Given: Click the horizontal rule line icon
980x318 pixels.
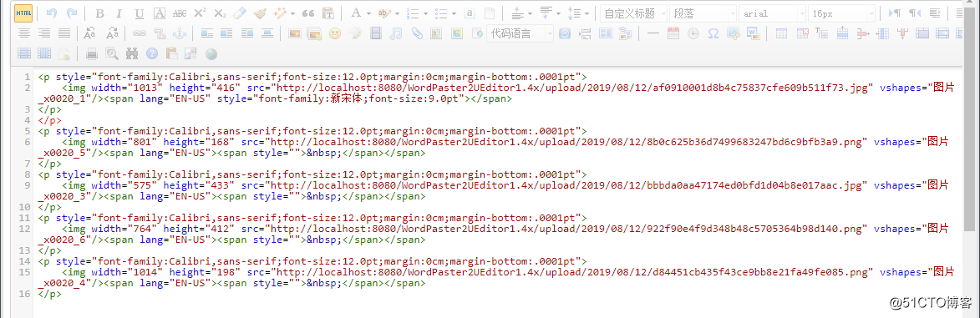Looking at the screenshot, I should pos(652,33).
